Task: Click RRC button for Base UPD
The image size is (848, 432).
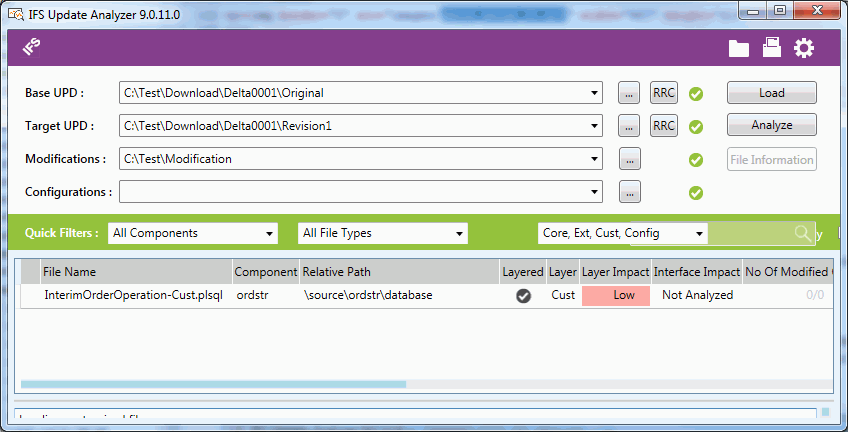Action: point(664,93)
